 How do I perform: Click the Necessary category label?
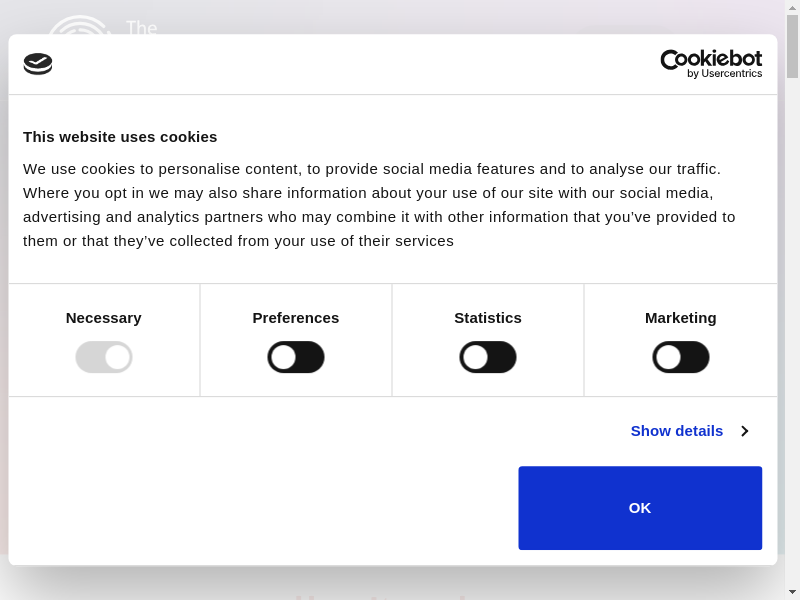pyautogui.click(x=104, y=318)
